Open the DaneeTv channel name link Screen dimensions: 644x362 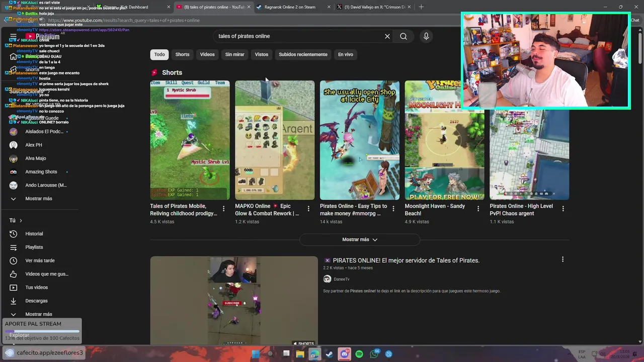(x=341, y=279)
